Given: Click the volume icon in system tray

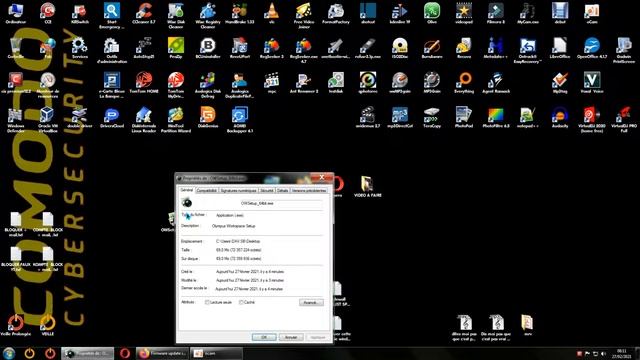Looking at the screenshot, I should pos(603,354).
